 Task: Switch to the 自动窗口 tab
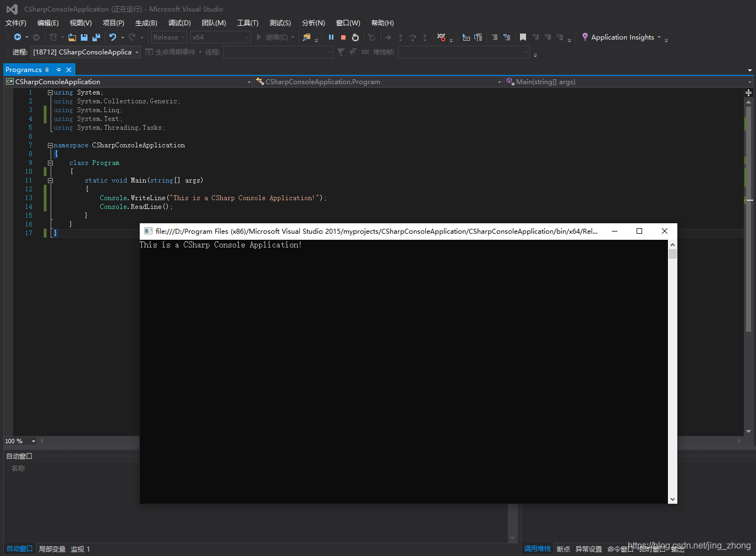click(19, 549)
